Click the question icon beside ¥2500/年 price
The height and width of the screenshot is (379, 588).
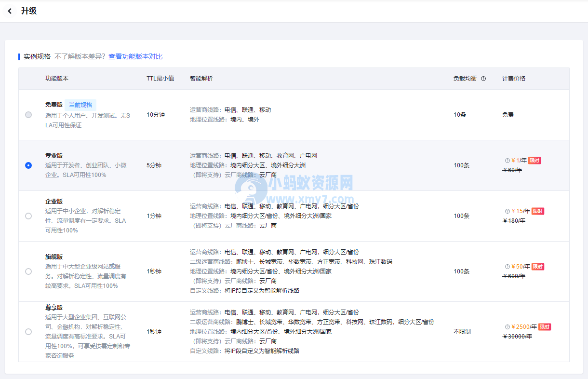(x=507, y=327)
